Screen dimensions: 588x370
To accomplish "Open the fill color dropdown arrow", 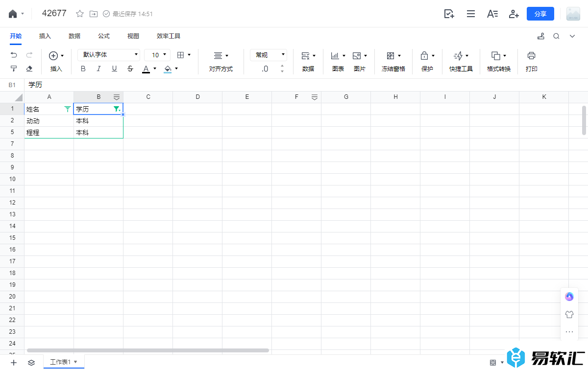I will point(176,69).
